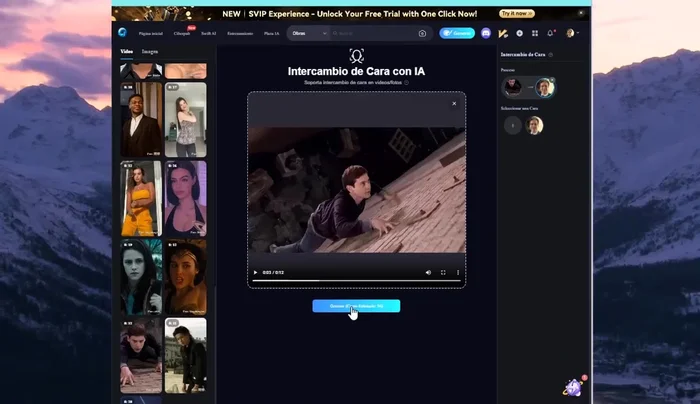Image resolution: width=700 pixels, height=404 pixels.
Task: Select the detected source face in Personas
Action: [x=512, y=87]
